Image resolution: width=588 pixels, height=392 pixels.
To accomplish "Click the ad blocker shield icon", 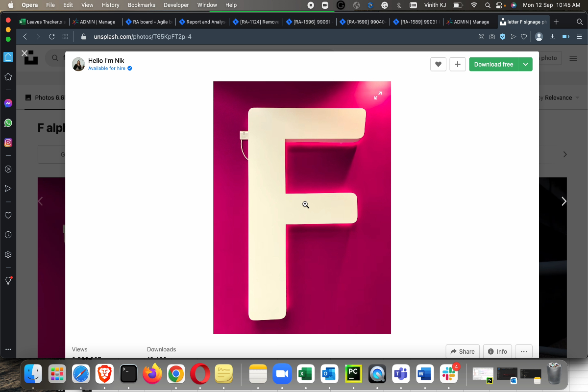I will click(503, 37).
